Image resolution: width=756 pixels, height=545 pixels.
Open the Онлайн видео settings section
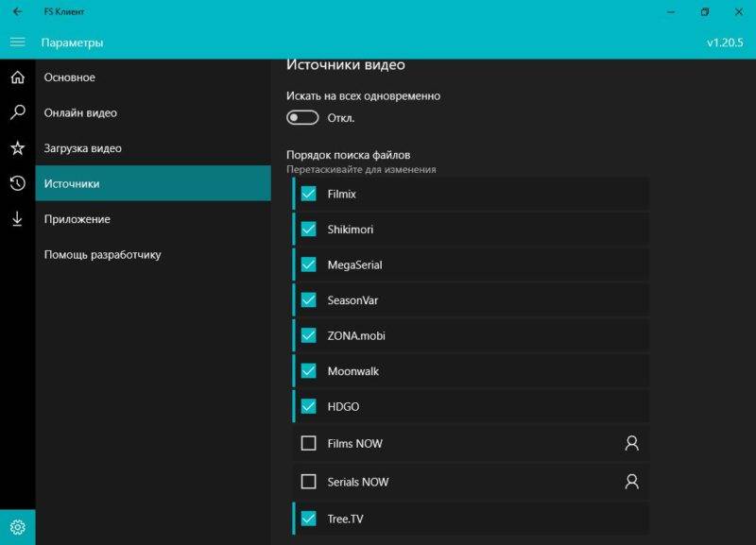[x=153, y=112]
